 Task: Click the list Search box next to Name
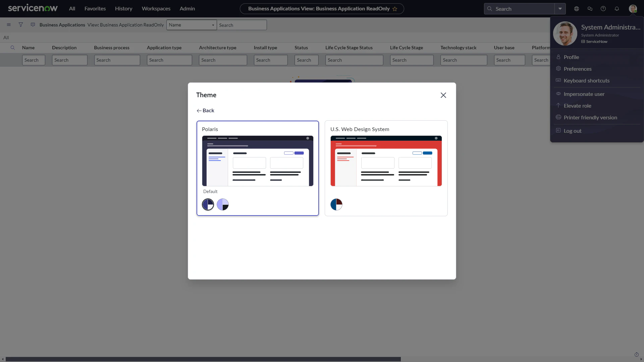[x=242, y=25]
